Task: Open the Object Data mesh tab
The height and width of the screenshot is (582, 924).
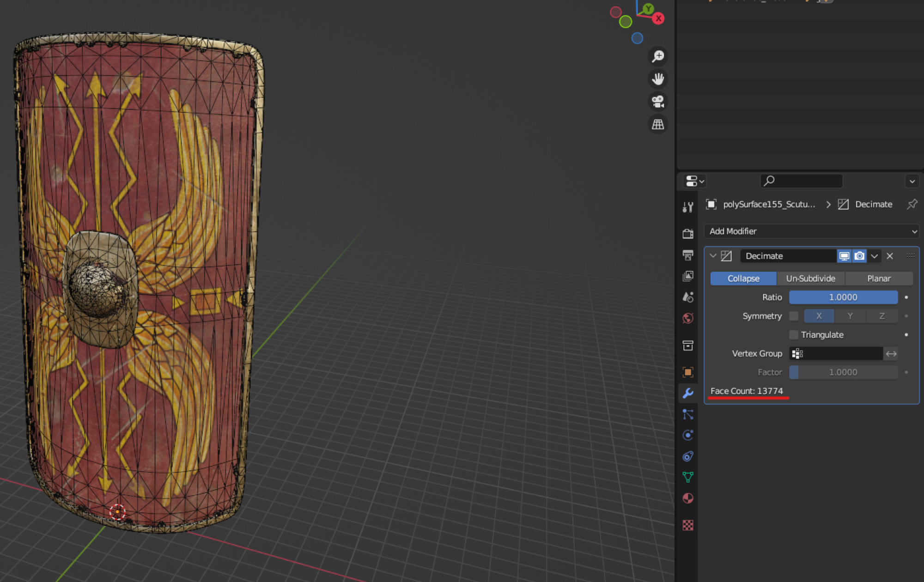Action: (x=688, y=477)
